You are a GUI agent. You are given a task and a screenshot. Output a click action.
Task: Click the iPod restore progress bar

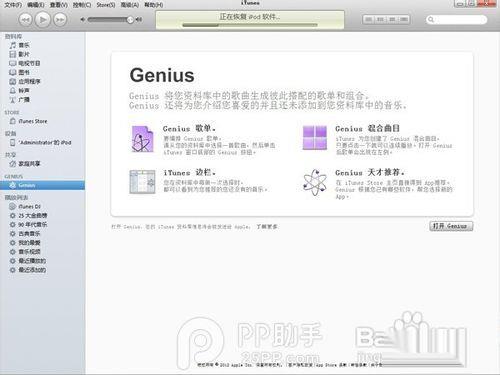tap(250, 25)
